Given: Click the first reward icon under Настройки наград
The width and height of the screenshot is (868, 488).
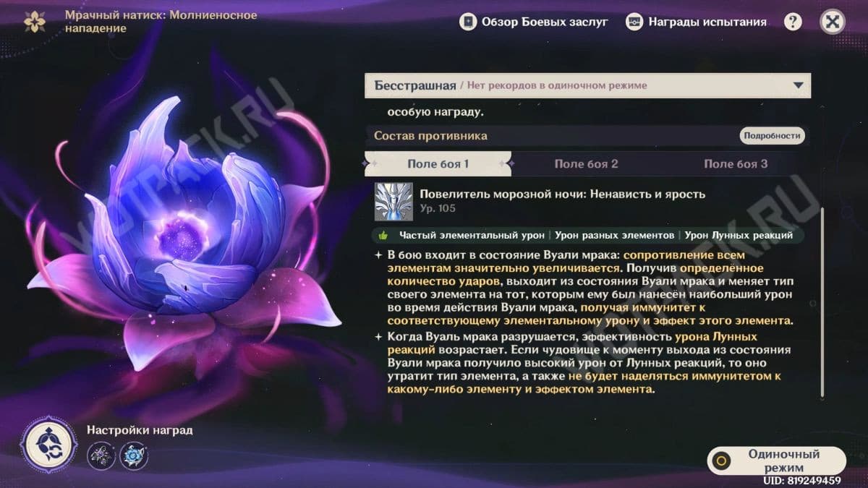Looking at the screenshot, I should coord(101,456).
